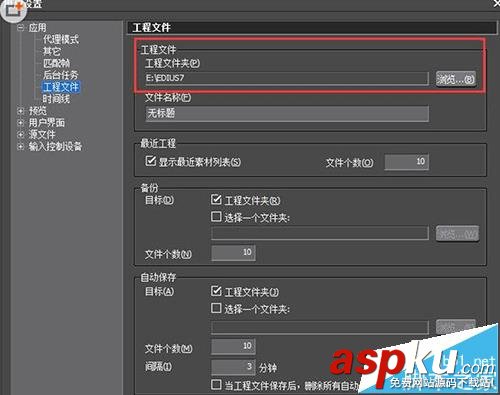500x395 pixels.
Task: Click the backup folder path field
Action: pyautogui.click(x=320, y=233)
